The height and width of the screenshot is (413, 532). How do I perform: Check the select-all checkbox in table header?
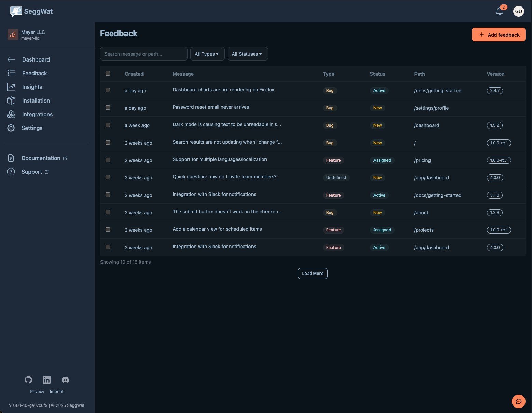(x=108, y=73)
